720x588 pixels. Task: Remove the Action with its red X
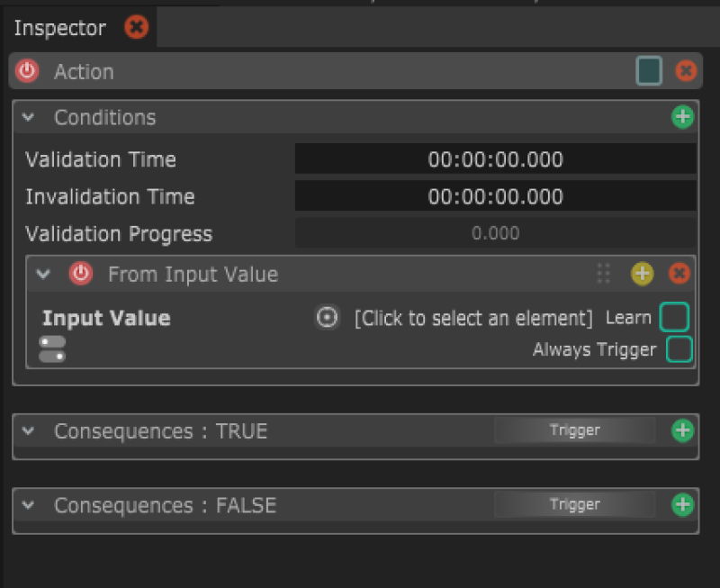click(686, 71)
